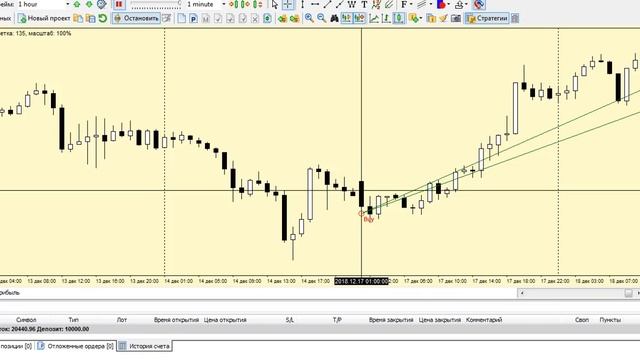Zoom out on the chart
This screenshot has width=640, height=360.
coord(322,18)
